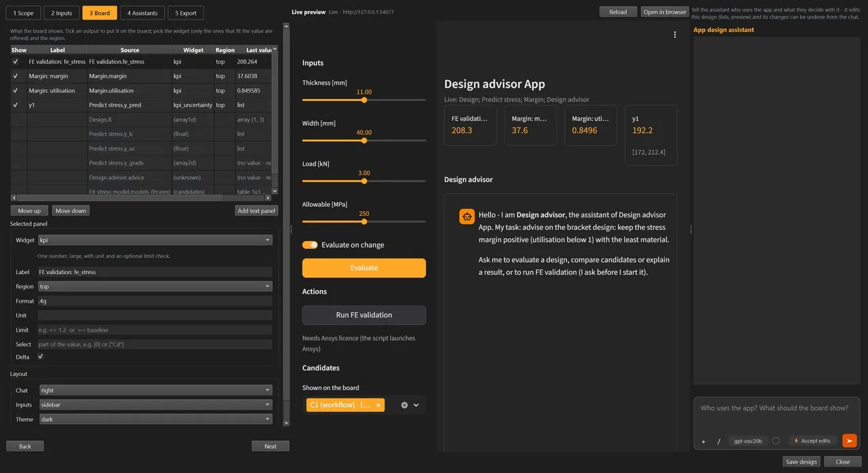Screen dimensions: 868x473
Task: Click the y1 KPI card showing 192.2
Action: point(651,135)
